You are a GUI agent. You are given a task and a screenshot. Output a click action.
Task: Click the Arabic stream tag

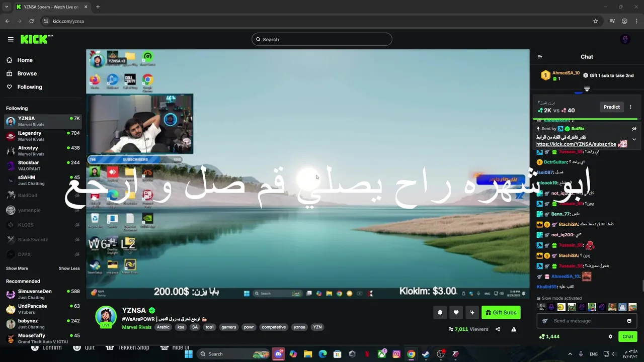[x=163, y=327]
